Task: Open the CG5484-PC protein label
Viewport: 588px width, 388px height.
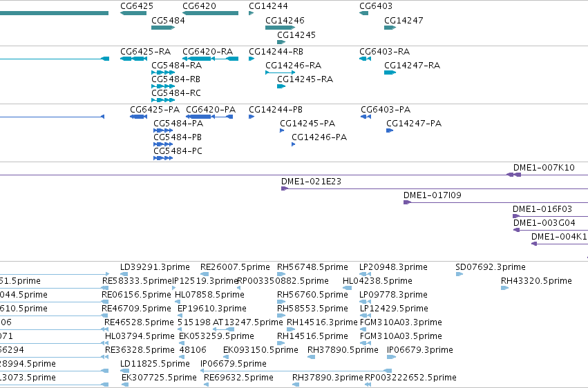Action: tap(178, 151)
